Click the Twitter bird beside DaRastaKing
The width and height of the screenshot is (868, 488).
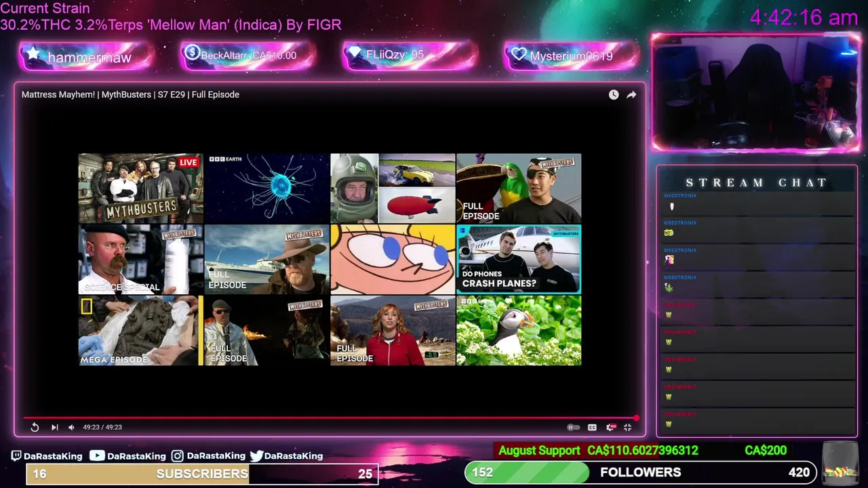point(256,456)
